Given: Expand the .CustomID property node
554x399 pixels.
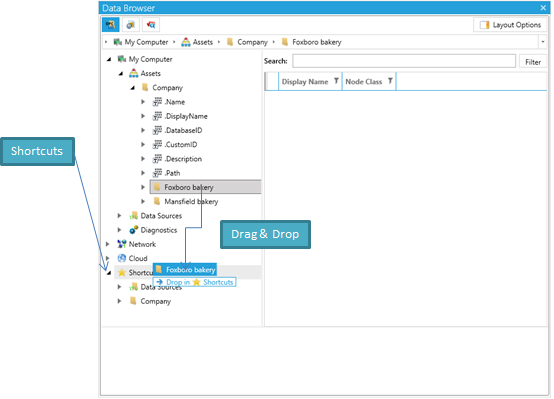Looking at the screenshot, I should click(143, 144).
